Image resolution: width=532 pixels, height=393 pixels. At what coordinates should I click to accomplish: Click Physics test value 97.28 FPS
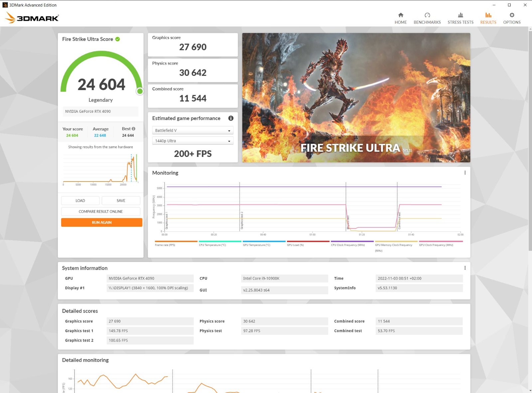[285, 331]
